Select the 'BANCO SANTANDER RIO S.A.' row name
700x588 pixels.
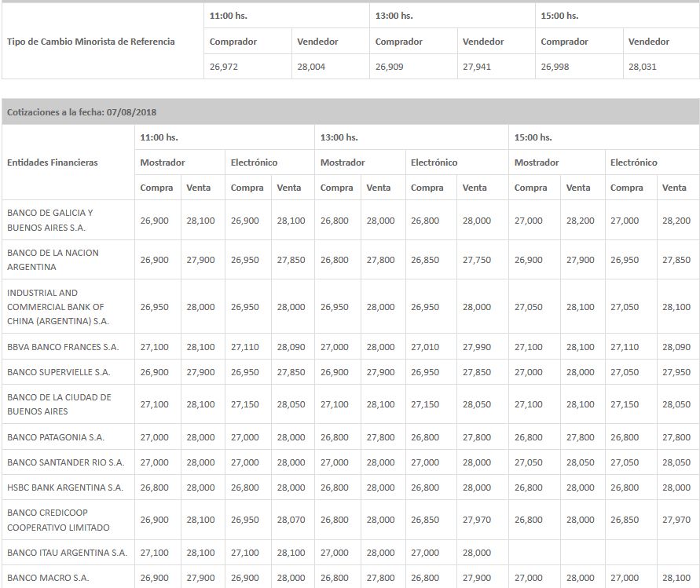(x=66, y=462)
